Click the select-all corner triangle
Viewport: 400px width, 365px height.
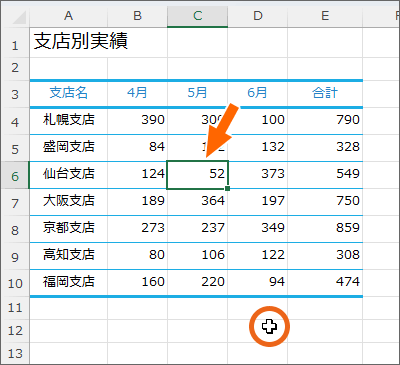click(x=20, y=17)
